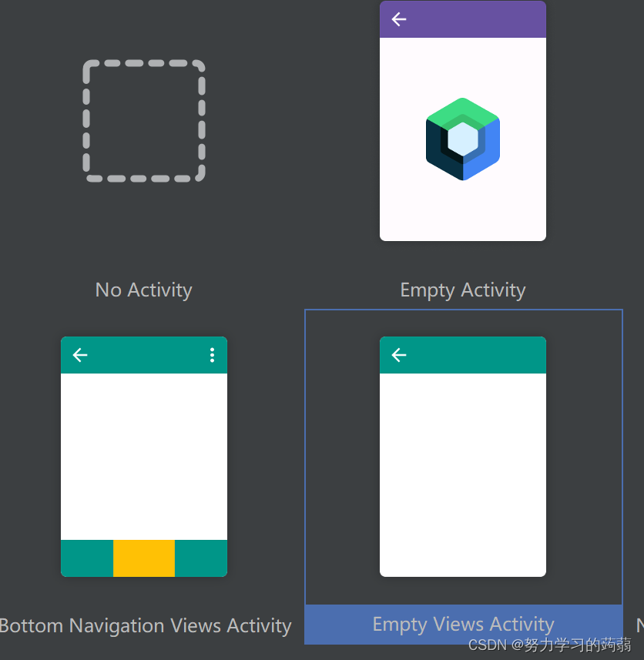Viewport: 644px width, 660px height.
Task: Click the "Bottom Navigation Views Activity" label
Action: click(x=146, y=625)
